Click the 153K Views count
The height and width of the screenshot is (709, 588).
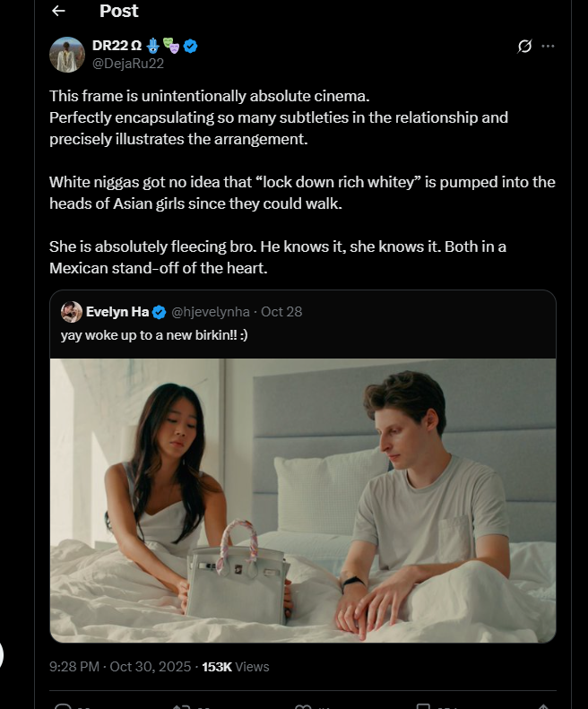coord(235,667)
